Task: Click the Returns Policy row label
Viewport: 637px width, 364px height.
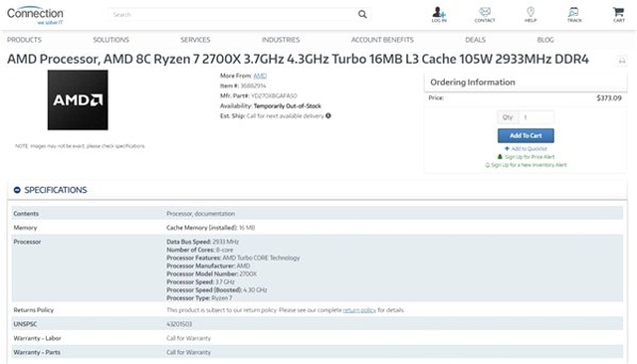Action: tap(34, 310)
